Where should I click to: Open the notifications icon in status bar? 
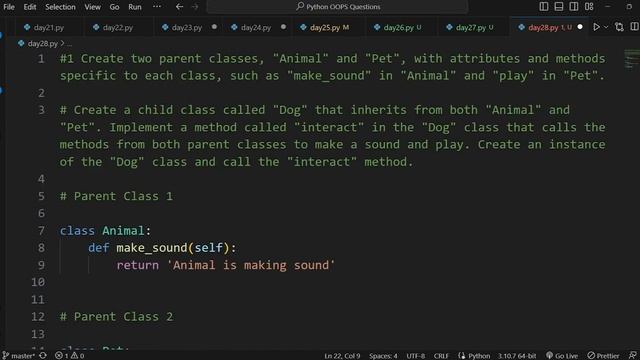coord(632,356)
